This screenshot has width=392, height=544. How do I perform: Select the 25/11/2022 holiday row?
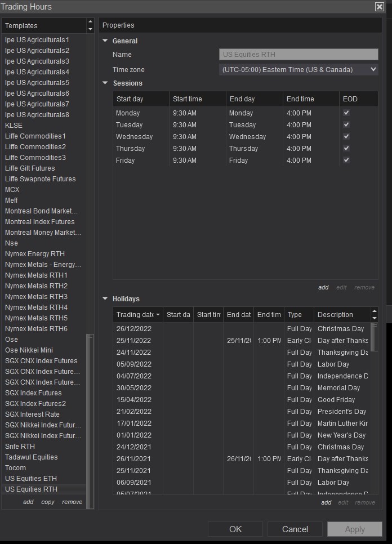[x=242, y=340]
